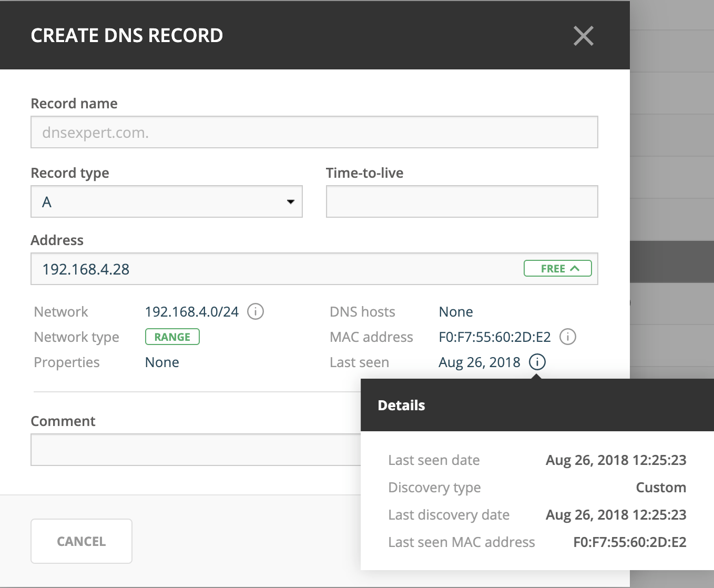
Task: Click info icon beside Last seen date
Action: pyautogui.click(x=537, y=362)
